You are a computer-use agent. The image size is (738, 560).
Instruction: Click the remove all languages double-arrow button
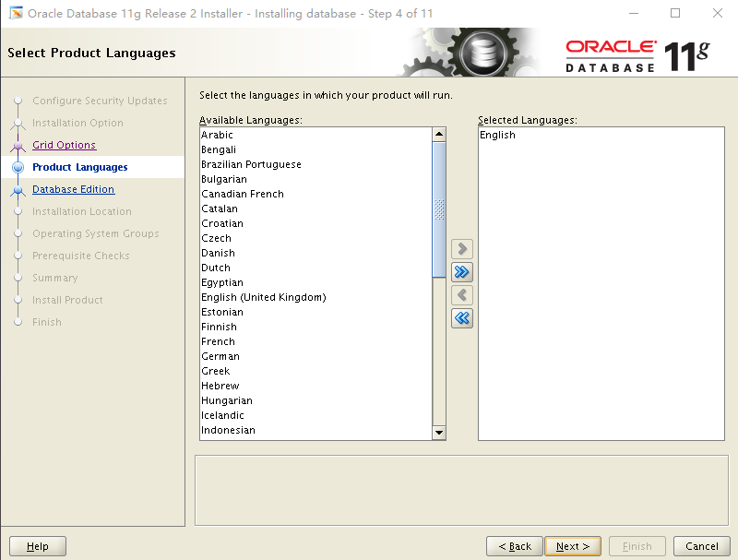[x=462, y=318]
